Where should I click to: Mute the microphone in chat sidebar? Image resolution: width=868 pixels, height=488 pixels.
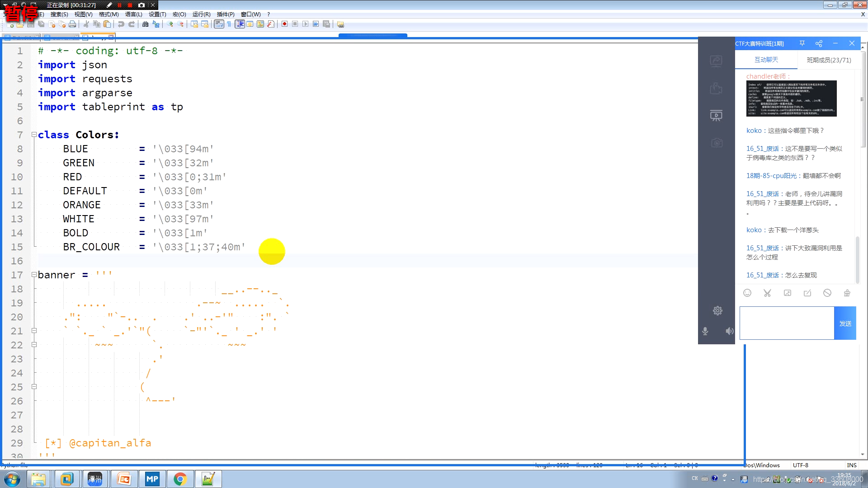click(705, 331)
